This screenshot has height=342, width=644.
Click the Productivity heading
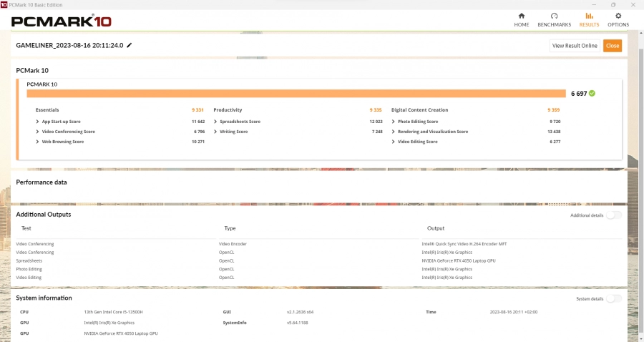(x=228, y=110)
